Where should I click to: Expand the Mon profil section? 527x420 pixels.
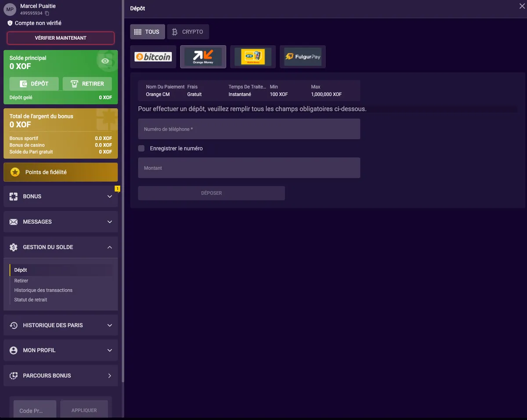110,350
